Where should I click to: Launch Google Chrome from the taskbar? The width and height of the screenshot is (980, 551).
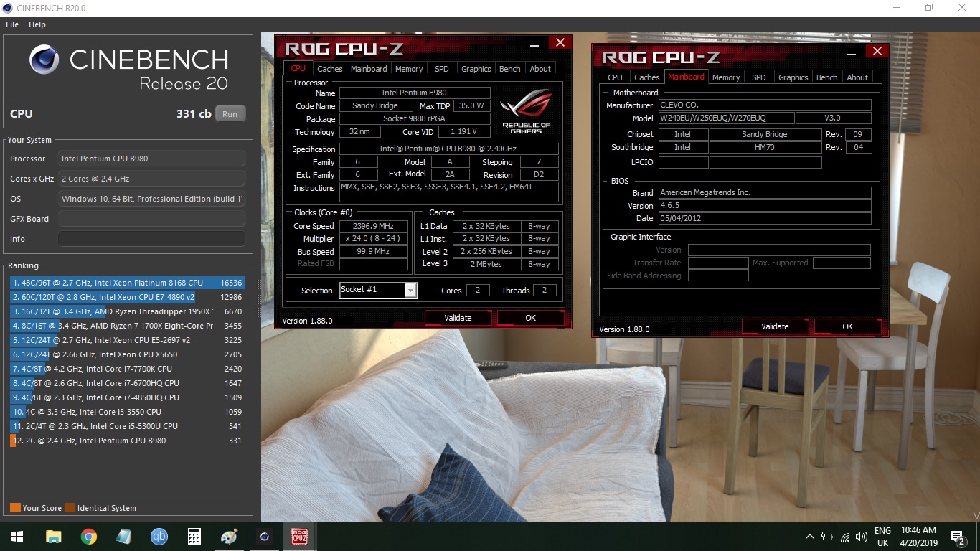tap(88, 536)
